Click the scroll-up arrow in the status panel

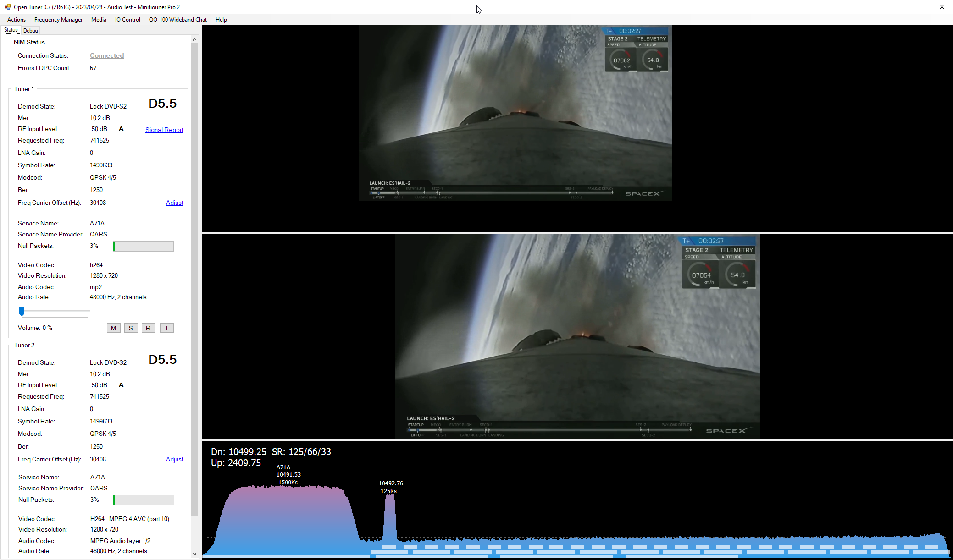pyautogui.click(x=194, y=40)
